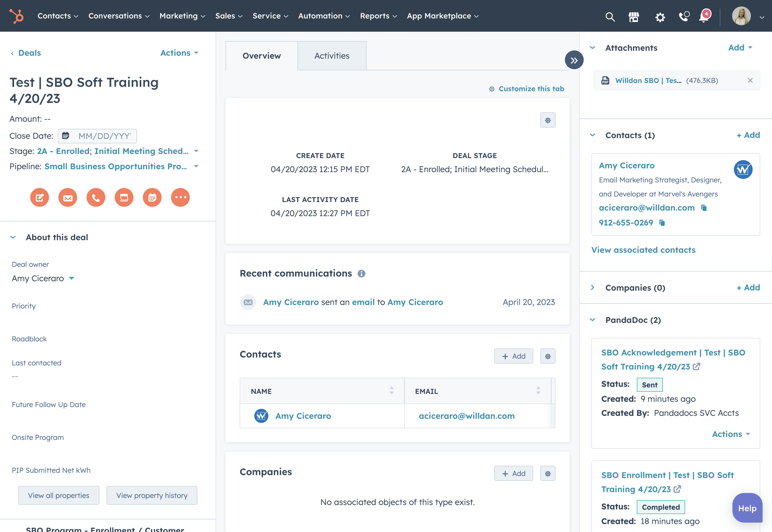Remove the Willdan SBO PDF attachment
772x532 pixels.
tap(750, 80)
